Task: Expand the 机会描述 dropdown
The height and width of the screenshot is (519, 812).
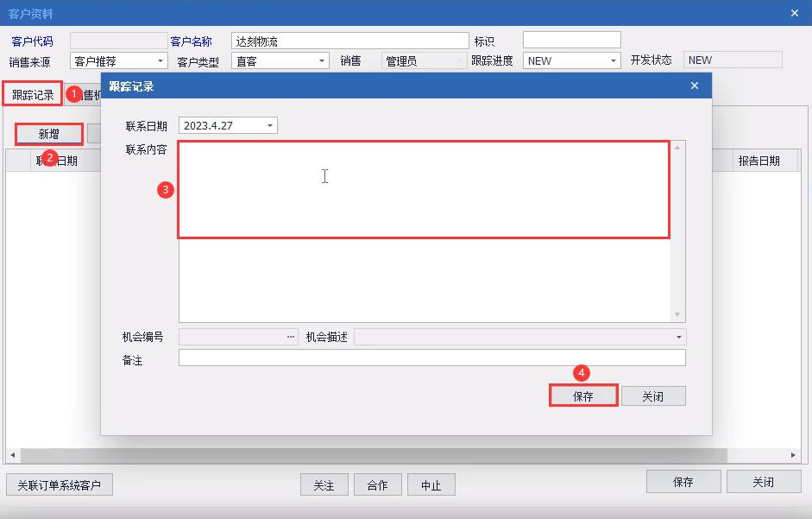Action: click(678, 337)
